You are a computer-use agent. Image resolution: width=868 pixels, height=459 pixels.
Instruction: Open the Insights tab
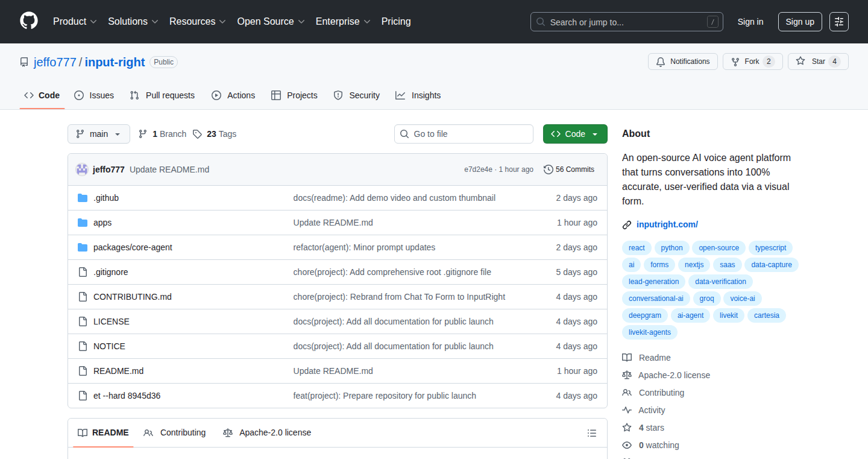(x=418, y=95)
